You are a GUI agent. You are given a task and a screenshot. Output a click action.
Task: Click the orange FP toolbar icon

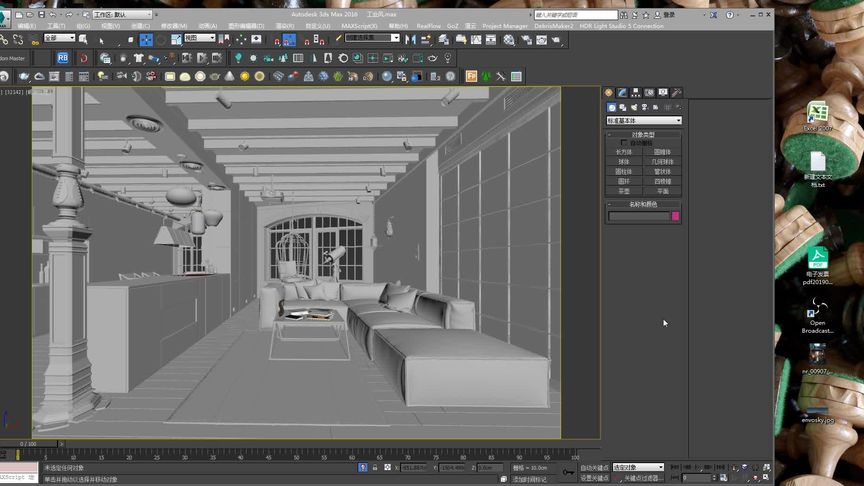[x=471, y=77]
